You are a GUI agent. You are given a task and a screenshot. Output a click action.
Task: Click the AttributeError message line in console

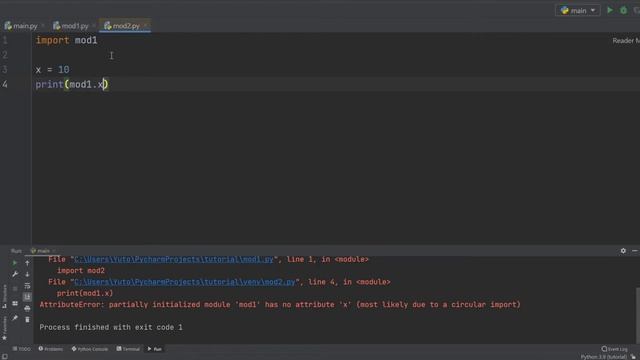tap(280, 304)
